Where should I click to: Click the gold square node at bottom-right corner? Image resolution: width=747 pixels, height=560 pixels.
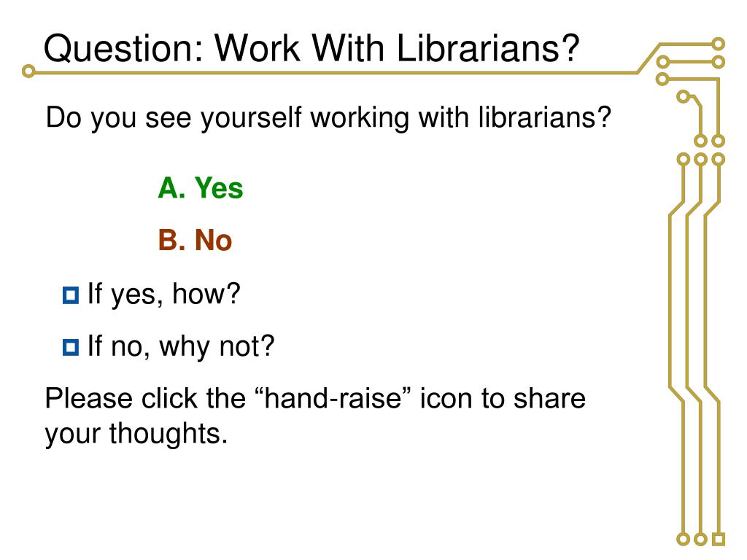tap(719, 539)
